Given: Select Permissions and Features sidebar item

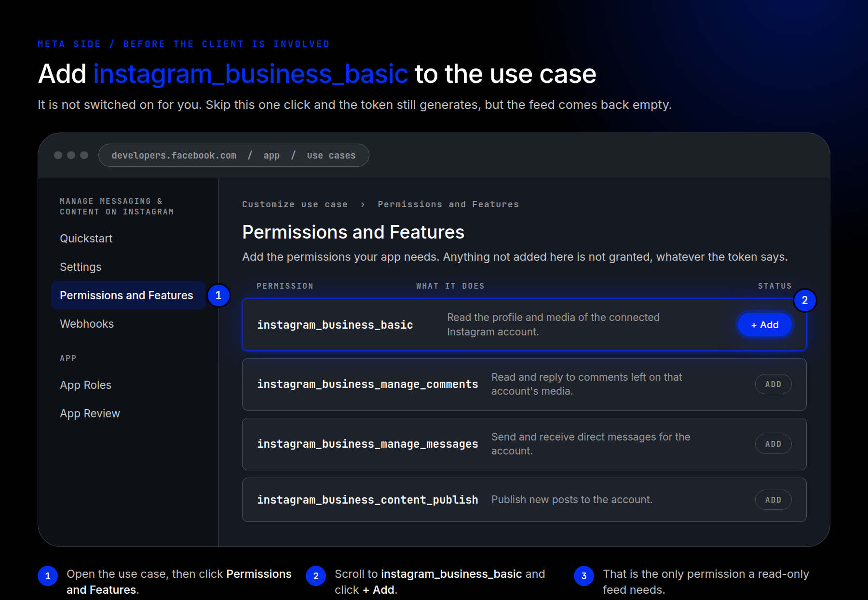Looking at the screenshot, I should [x=128, y=295].
